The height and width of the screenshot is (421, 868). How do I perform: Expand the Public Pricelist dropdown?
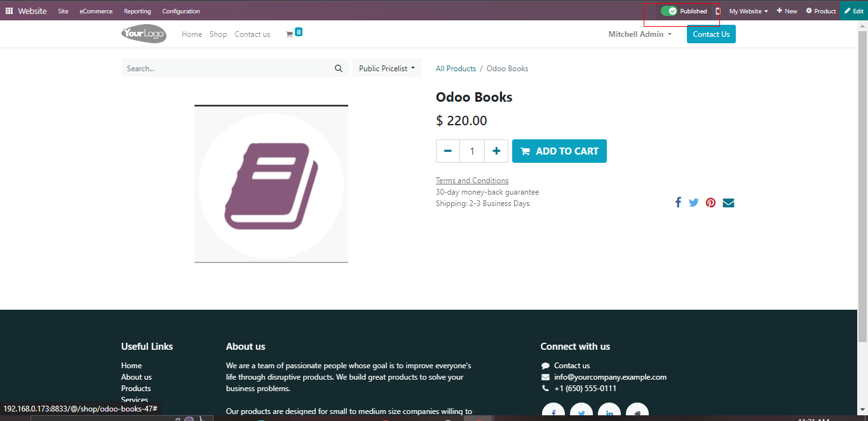[x=386, y=69]
